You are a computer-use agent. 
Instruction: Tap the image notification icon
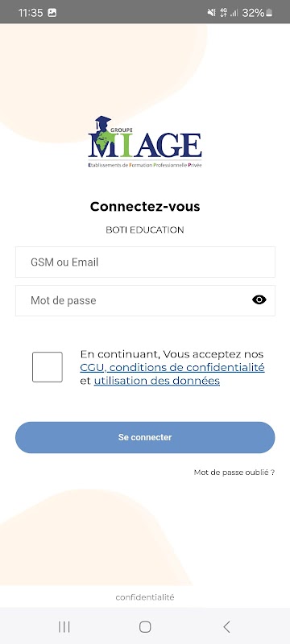[52, 13]
